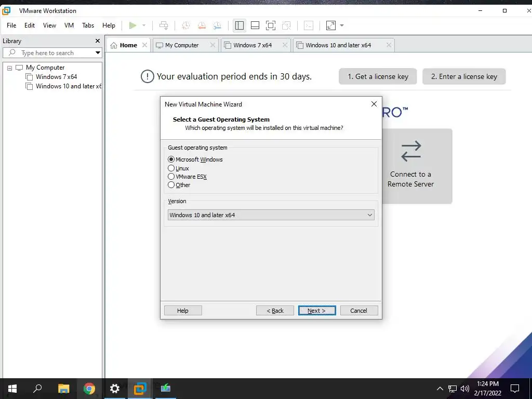Switch to Windows 10 and later x64 tab
Image resolution: width=532 pixels, height=399 pixels.
[338, 45]
